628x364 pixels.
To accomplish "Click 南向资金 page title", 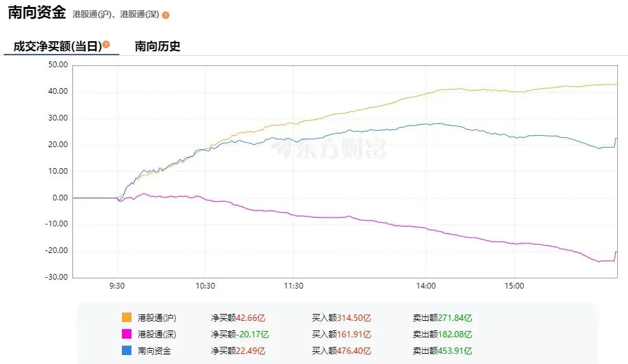I will (36, 13).
